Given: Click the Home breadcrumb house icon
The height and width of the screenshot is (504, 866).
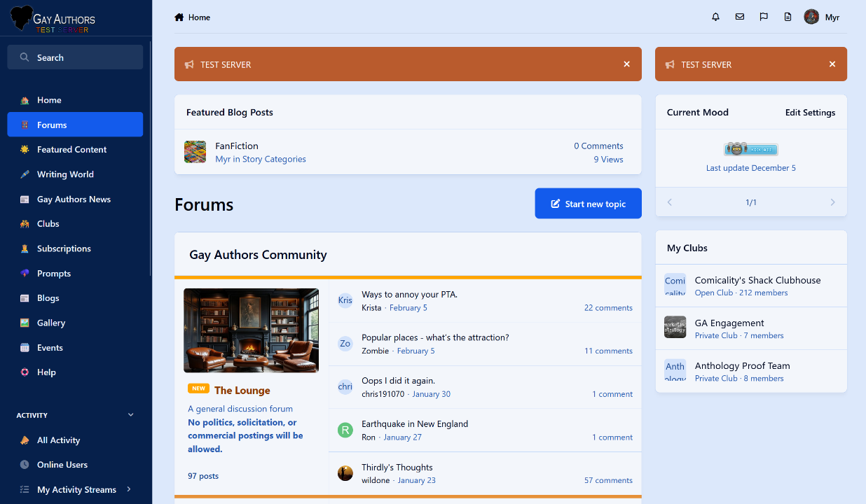Looking at the screenshot, I should (179, 17).
